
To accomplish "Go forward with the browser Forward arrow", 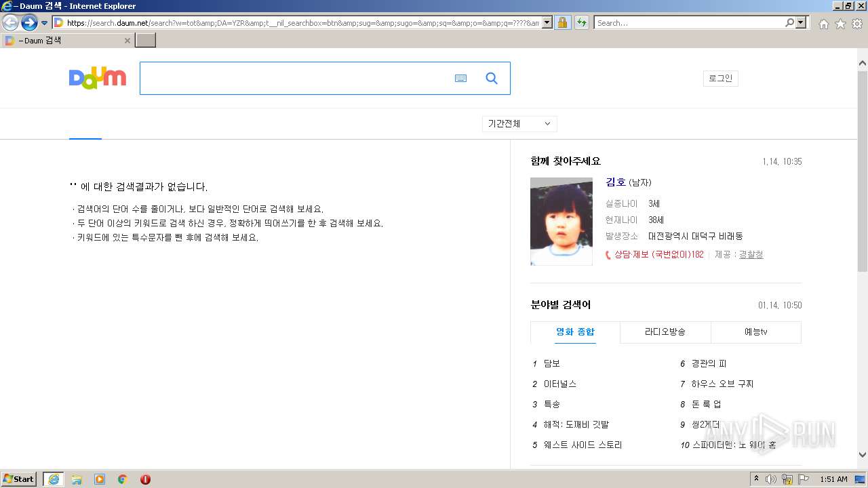I will coord(29,23).
